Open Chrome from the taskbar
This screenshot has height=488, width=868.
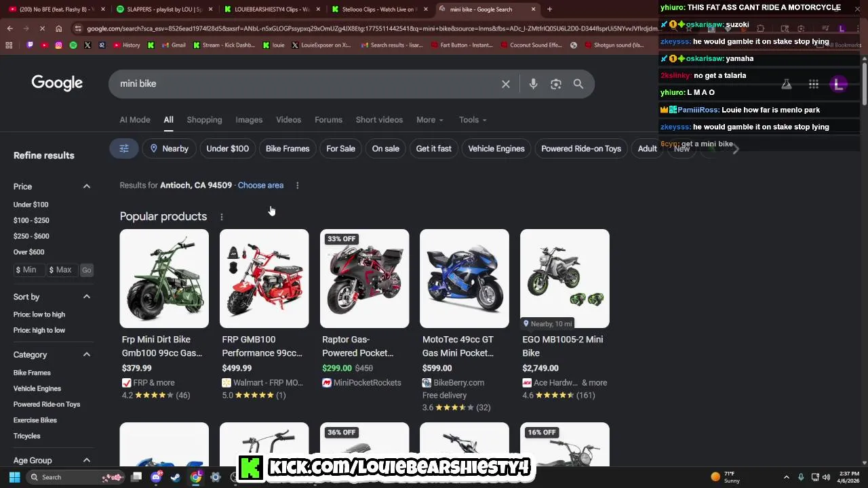pos(195,477)
